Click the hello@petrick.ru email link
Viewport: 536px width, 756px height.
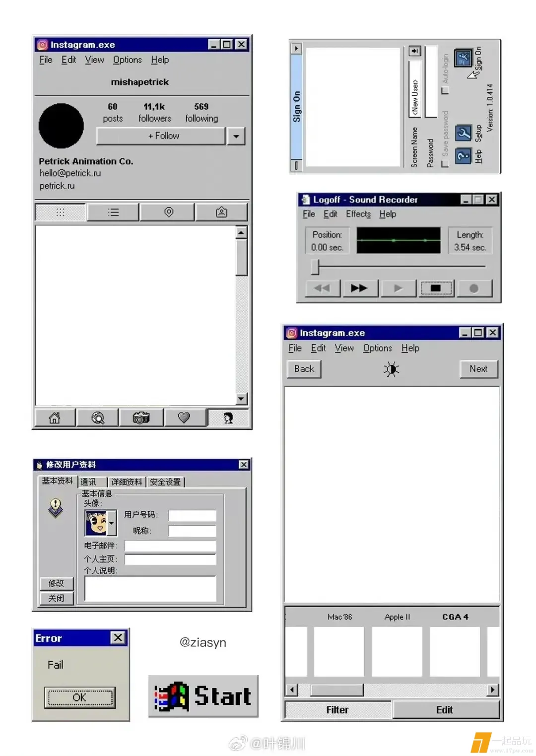coord(70,173)
